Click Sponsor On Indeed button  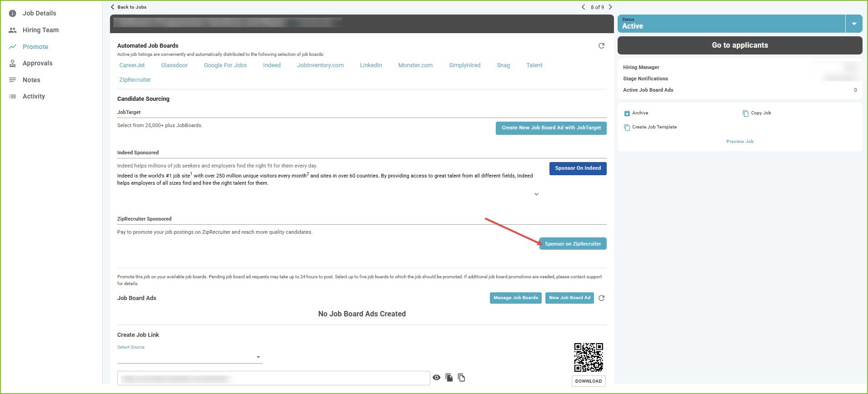click(578, 168)
